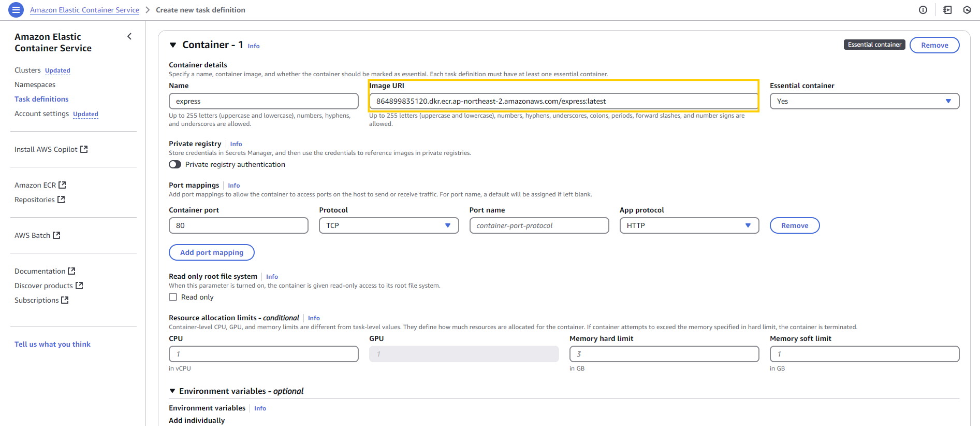
Task: Open Account settings in sidebar
Action: [x=41, y=113]
